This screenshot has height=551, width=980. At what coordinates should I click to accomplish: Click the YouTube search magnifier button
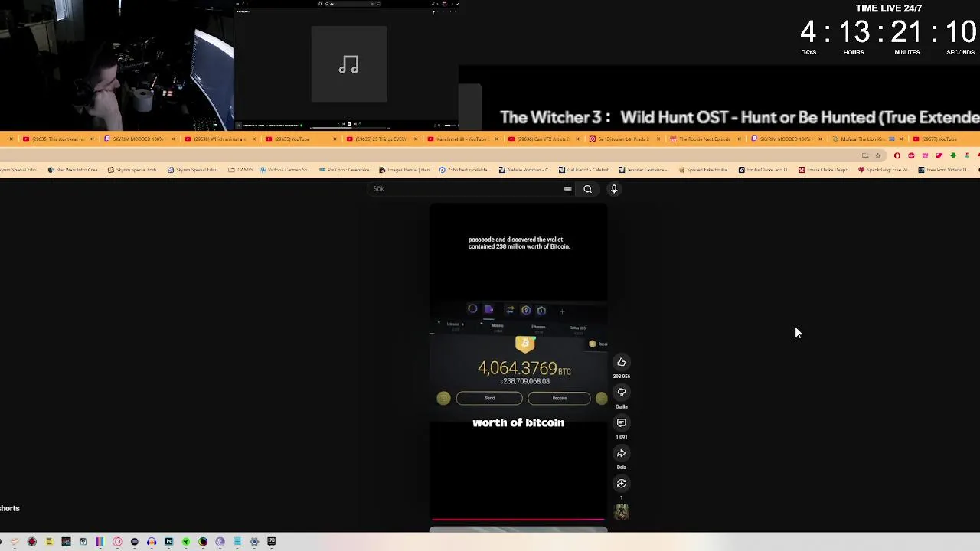587,189
